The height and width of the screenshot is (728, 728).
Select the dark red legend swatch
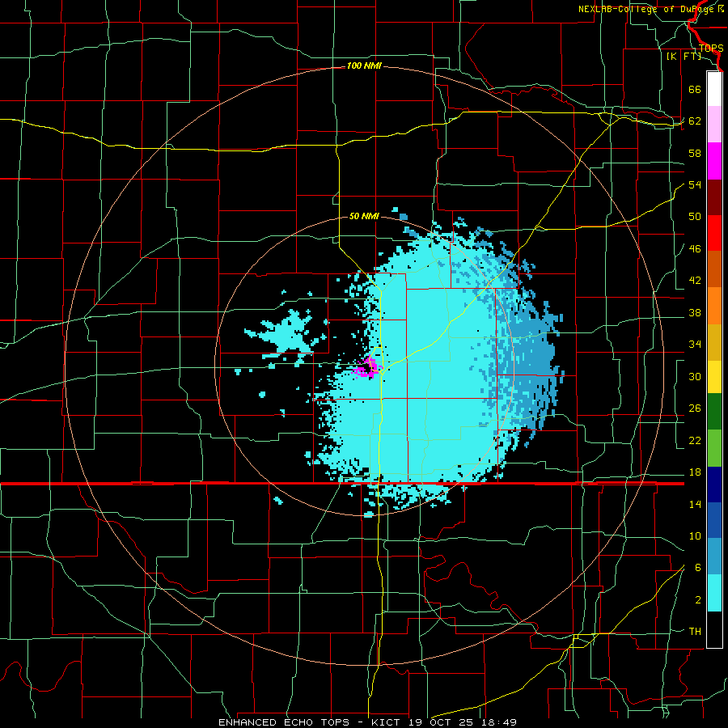(x=714, y=197)
